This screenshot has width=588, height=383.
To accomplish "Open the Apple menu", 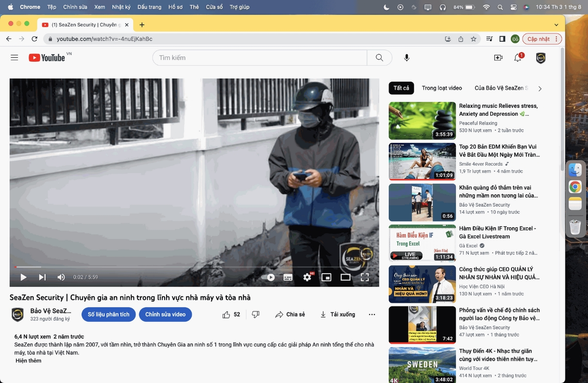I will click(10, 7).
